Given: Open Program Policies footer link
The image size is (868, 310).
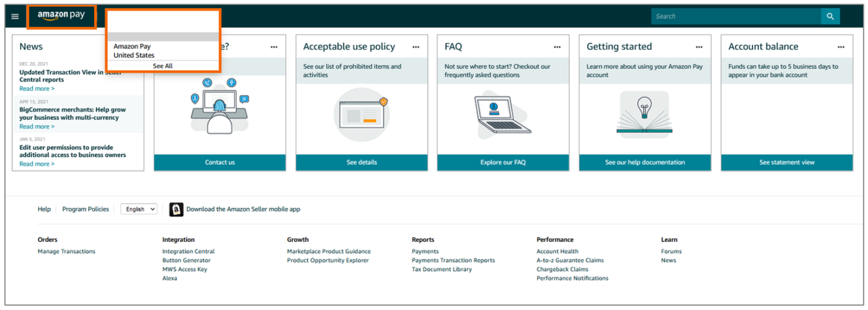Looking at the screenshot, I should coord(86,209).
